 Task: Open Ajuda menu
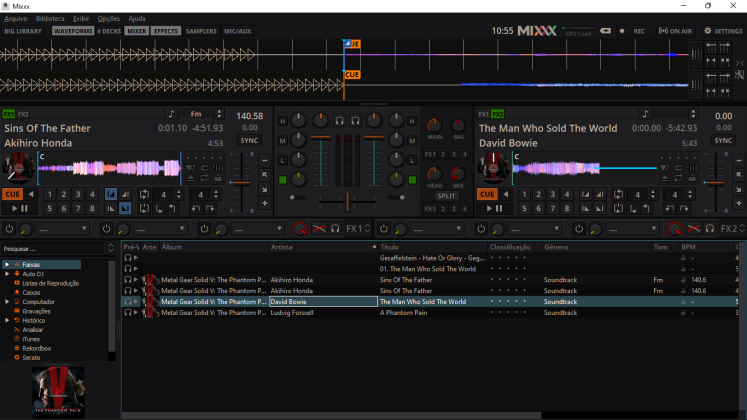click(x=137, y=19)
